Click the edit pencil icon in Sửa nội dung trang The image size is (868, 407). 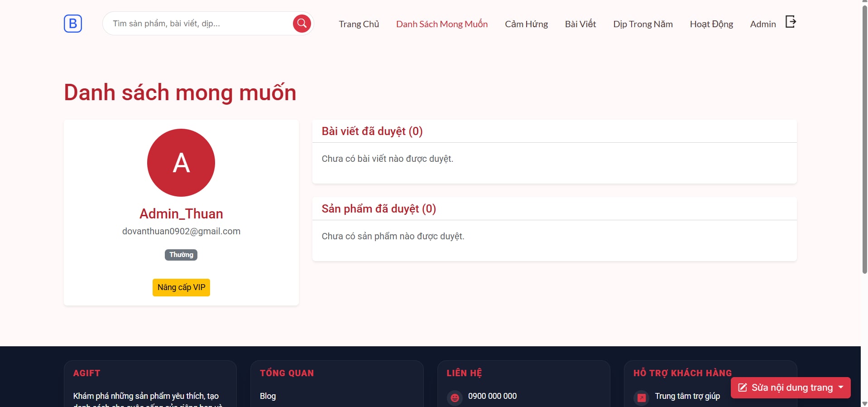click(x=743, y=388)
